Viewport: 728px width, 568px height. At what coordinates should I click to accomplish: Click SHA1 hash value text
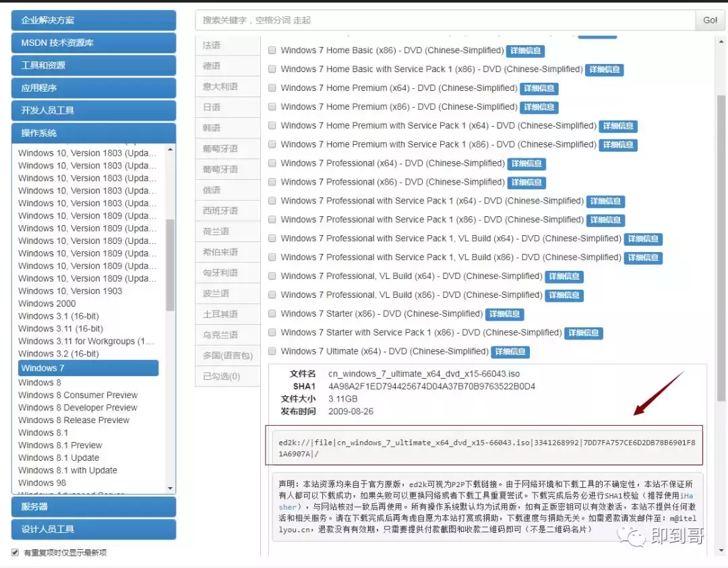pos(431,386)
